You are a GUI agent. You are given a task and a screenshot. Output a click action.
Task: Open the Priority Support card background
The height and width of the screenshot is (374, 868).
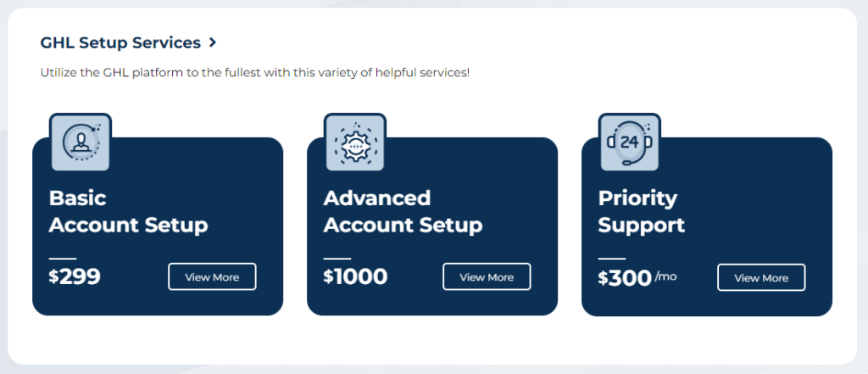[x=707, y=226]
